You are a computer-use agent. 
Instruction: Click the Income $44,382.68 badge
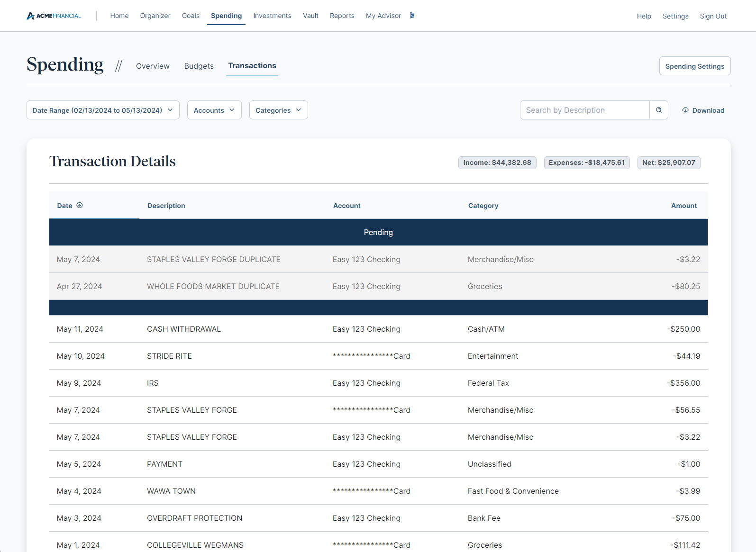[x=497, y=163]
